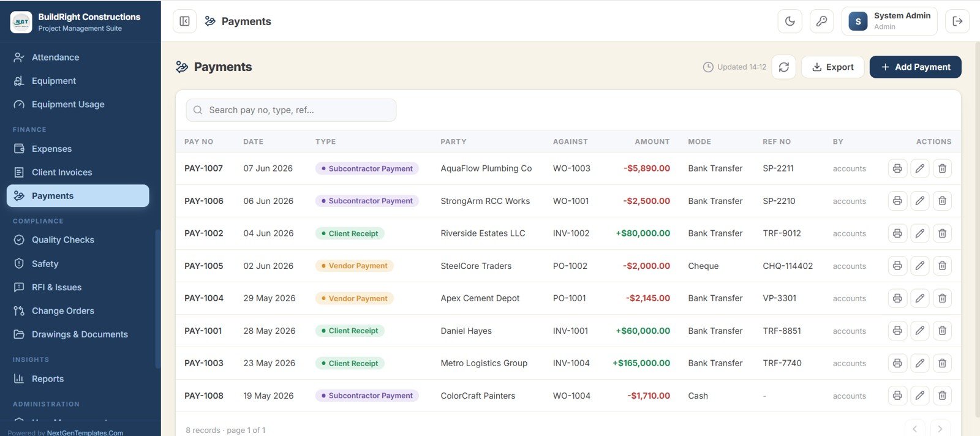Open Change Orders in the sidebar
The image size is (980, 436).
tap(78, 311)
